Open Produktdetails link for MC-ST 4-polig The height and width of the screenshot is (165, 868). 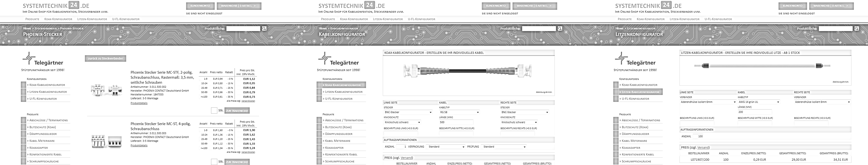(139, 145)
